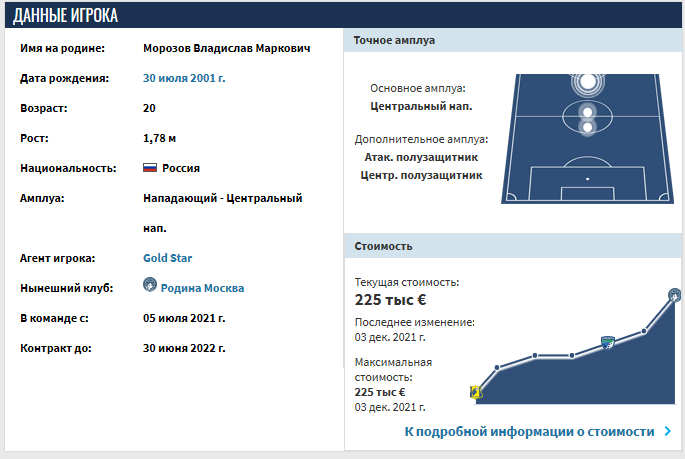Open the Родина Москва club link

click(202, 288)
